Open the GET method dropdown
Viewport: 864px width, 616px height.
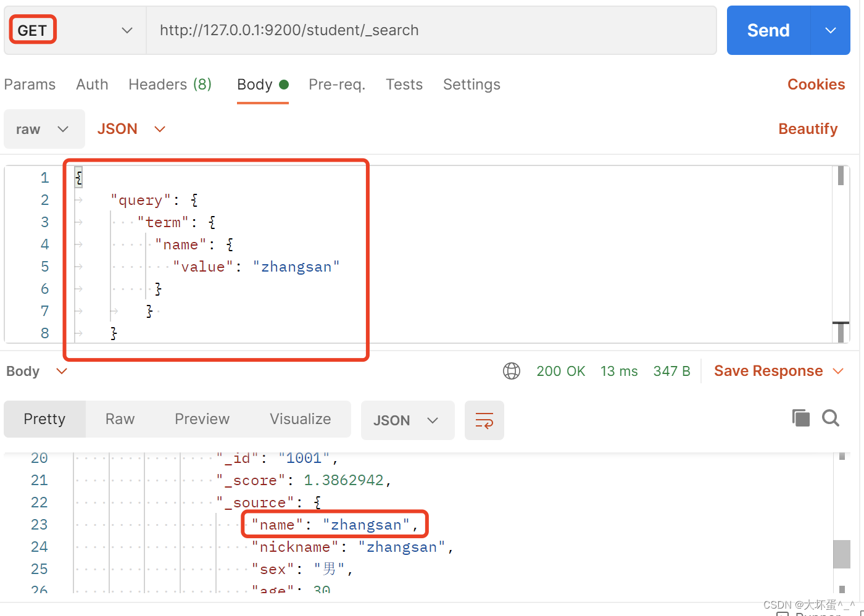pyautogui.click(x=75, y=30)
